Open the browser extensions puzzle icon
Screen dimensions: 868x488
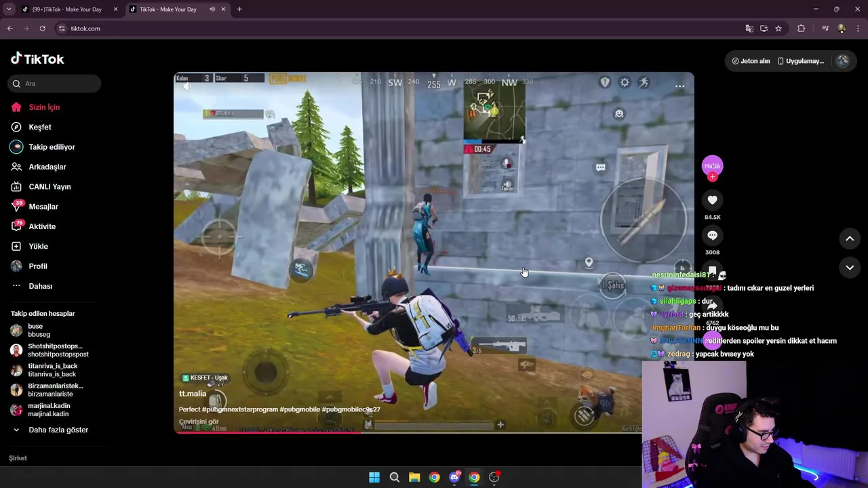pyautogui.click(x=802, y=28)
